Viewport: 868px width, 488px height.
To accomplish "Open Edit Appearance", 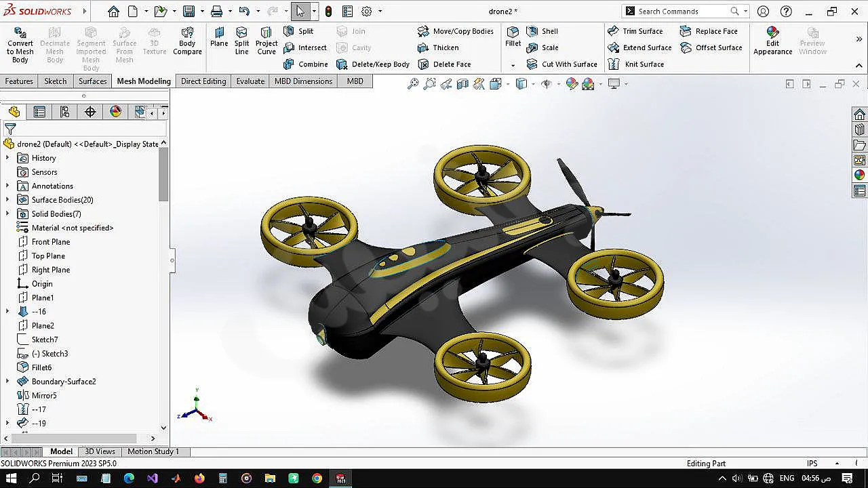I will tap(772, 42).
